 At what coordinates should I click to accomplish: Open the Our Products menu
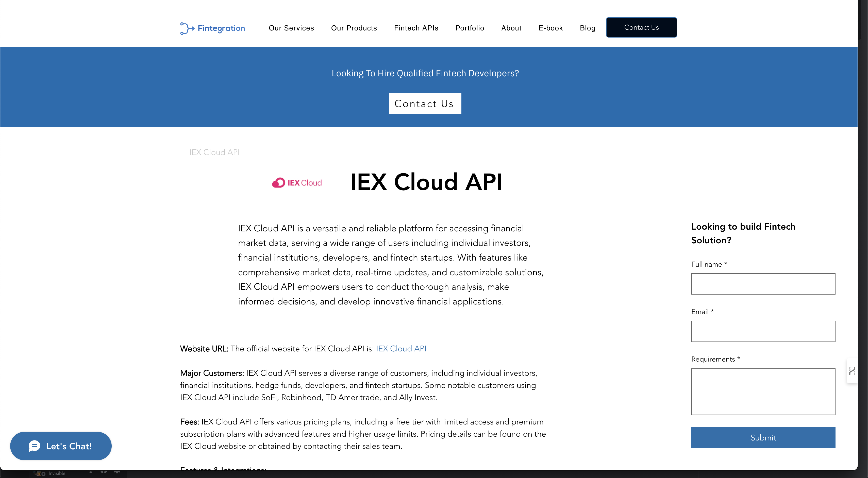pos(354,28)
